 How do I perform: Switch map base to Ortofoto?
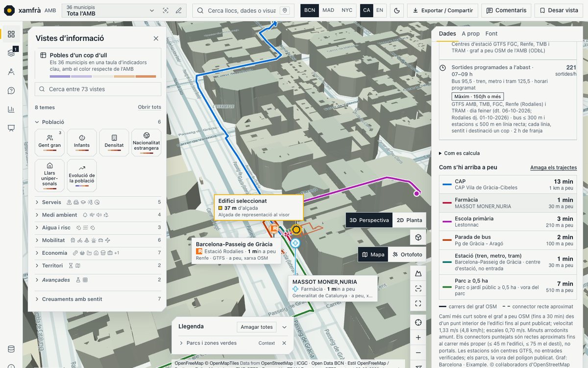tap(407, 255)
